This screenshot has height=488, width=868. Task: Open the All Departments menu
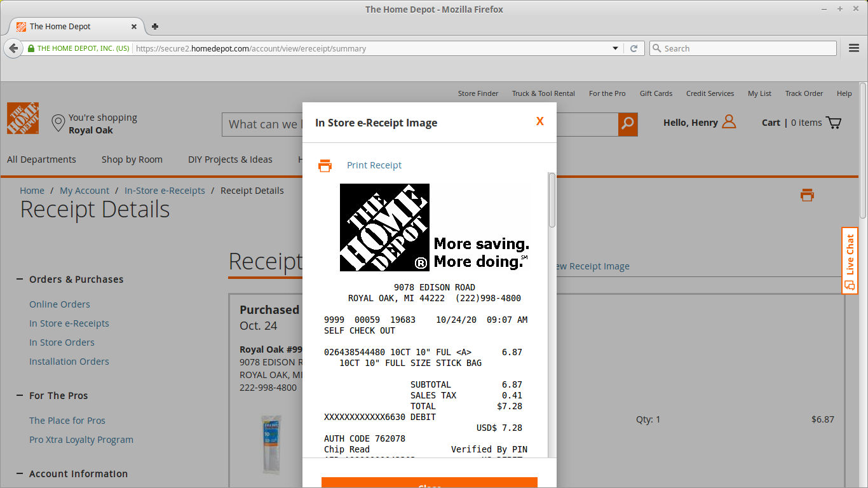click(41, 159)
